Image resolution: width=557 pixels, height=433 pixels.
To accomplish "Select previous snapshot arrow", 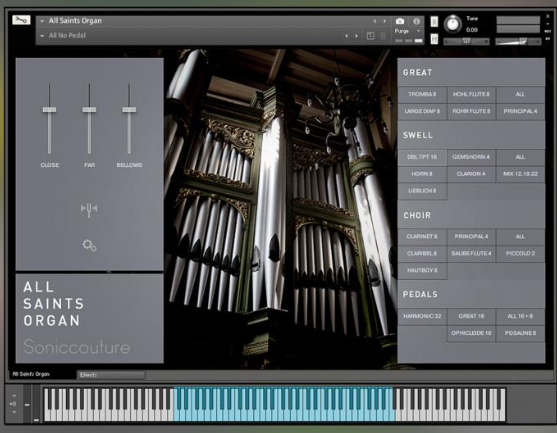I will (x=346, y=36).
